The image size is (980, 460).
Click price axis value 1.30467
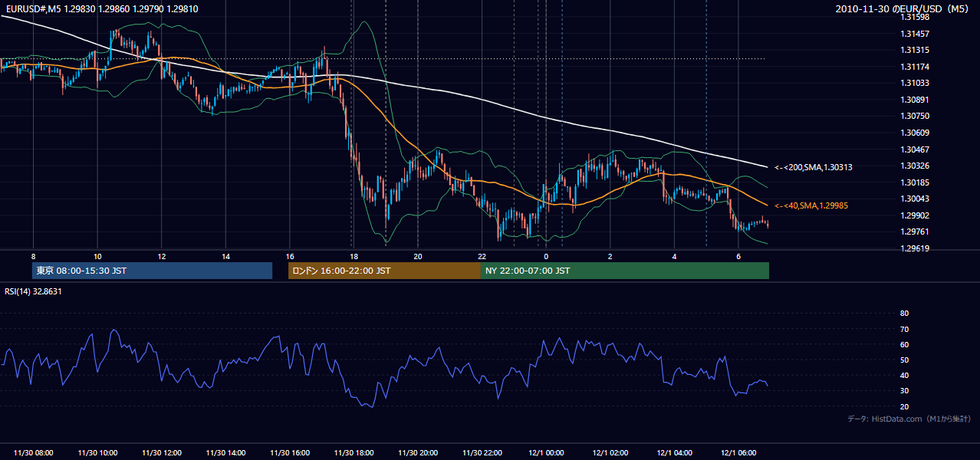point(915,149)
